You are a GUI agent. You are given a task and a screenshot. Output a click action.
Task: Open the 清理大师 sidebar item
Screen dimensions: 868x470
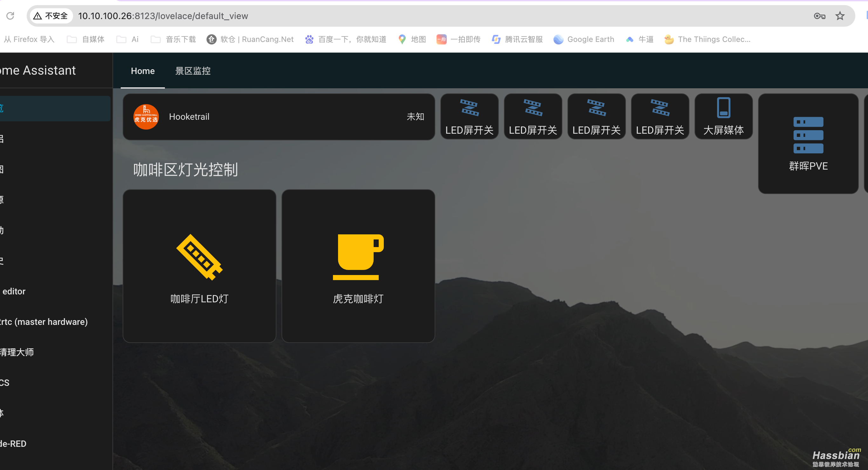[17, 352]
